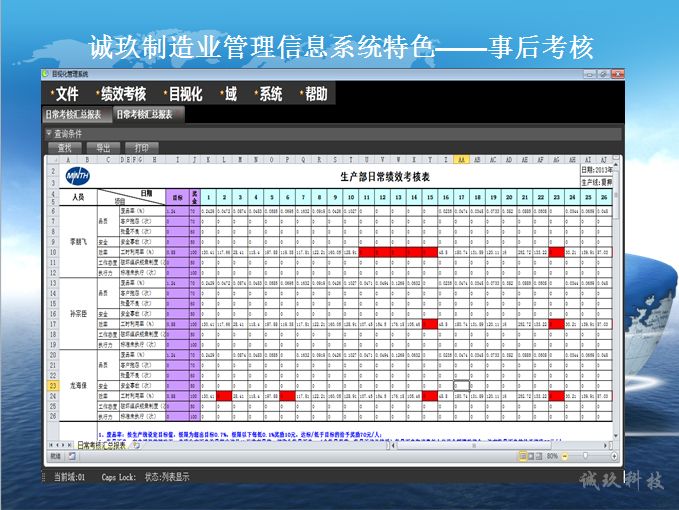The width and height of the screenshot is (679, 510).
Task: Click date header cell 26
Action: (604, 197)
